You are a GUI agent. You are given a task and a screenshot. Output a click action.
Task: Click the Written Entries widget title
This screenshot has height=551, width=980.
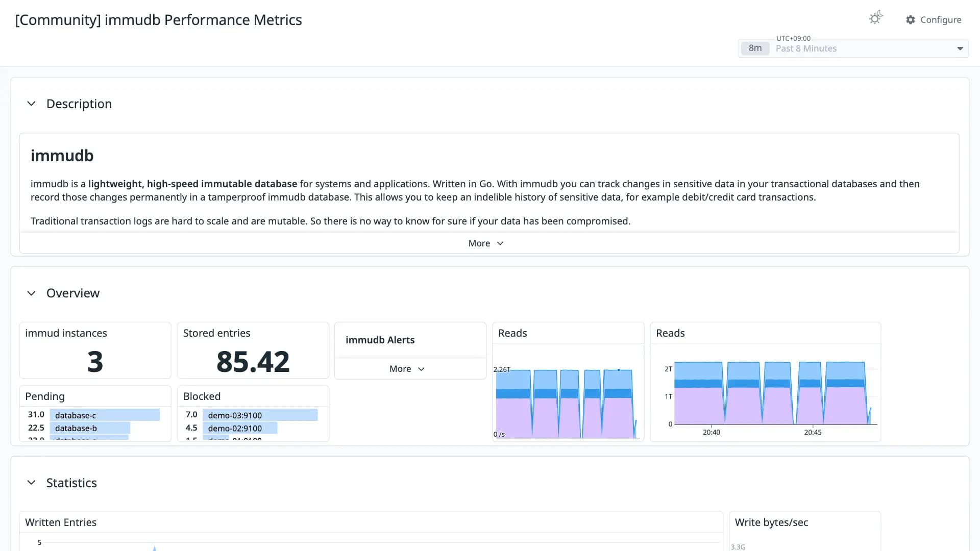61,522
